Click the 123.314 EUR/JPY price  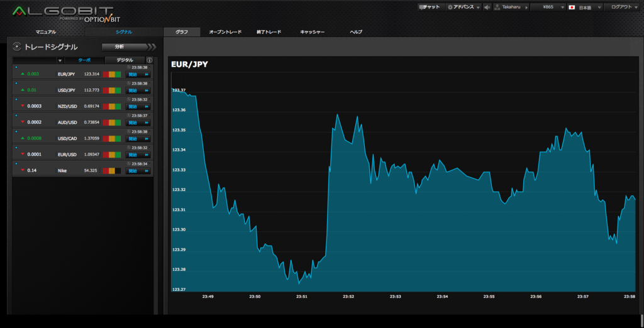click(92, 74)
